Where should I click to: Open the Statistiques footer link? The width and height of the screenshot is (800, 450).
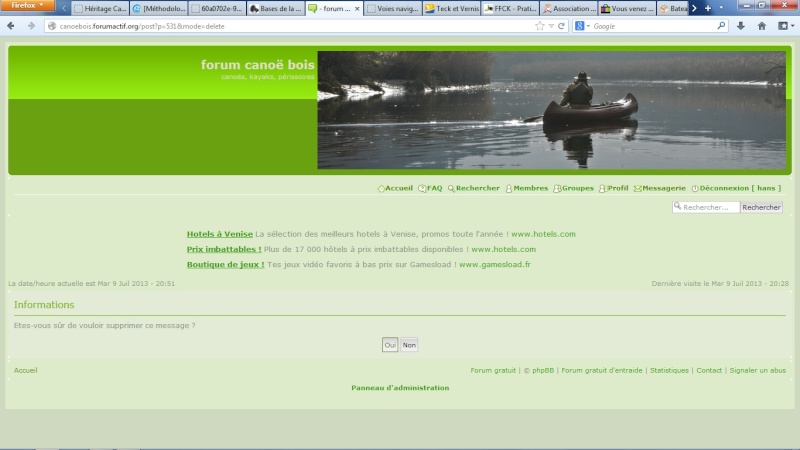pyautogui.click(x=669, y=370)
